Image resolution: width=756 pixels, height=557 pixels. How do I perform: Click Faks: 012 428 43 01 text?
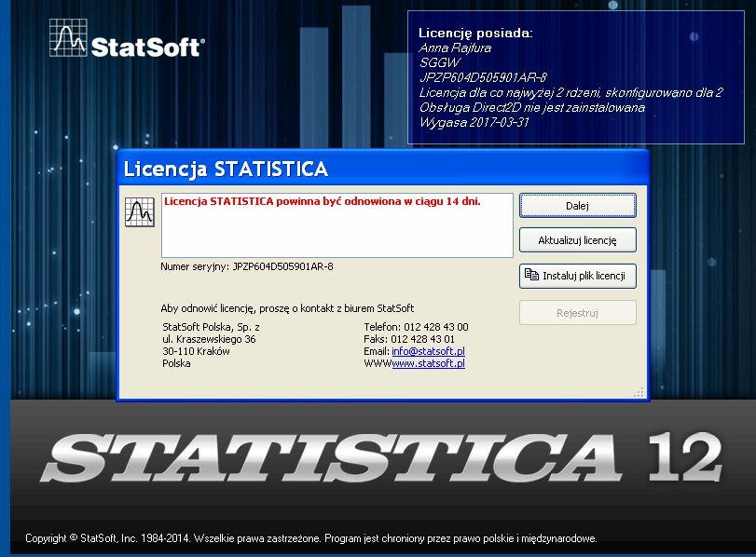coord(409,339)
